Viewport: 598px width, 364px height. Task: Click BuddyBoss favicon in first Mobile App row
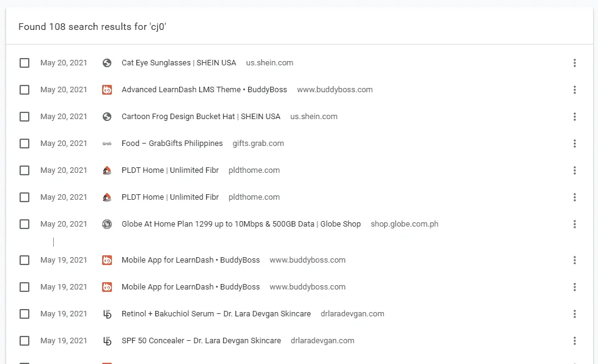click(107, 260)
